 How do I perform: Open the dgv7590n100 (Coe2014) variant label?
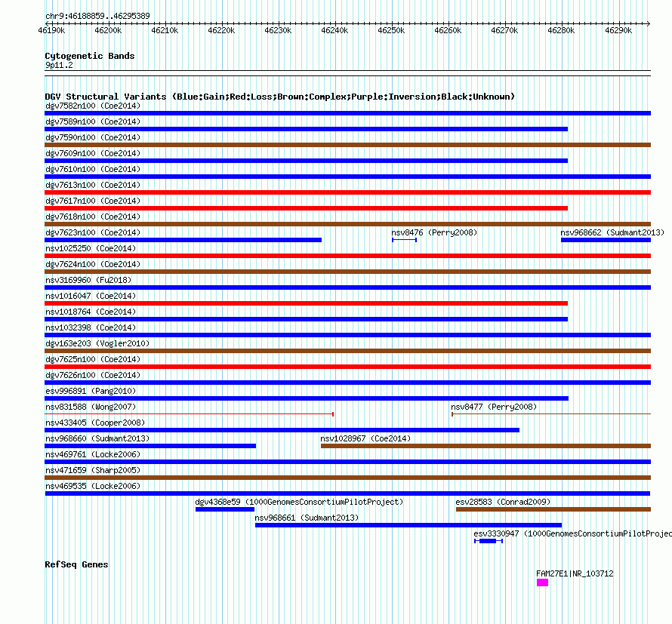click(x=93, y=137)
